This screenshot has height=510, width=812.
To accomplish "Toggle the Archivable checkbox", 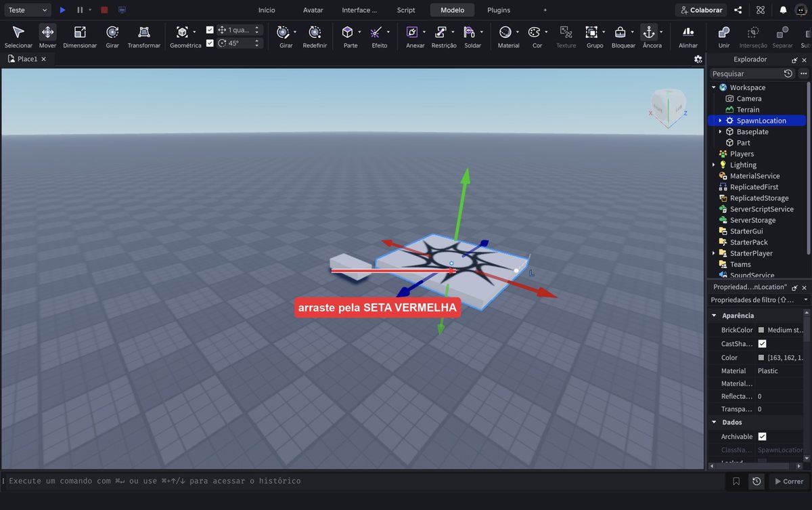I will (x=763, y=437).
